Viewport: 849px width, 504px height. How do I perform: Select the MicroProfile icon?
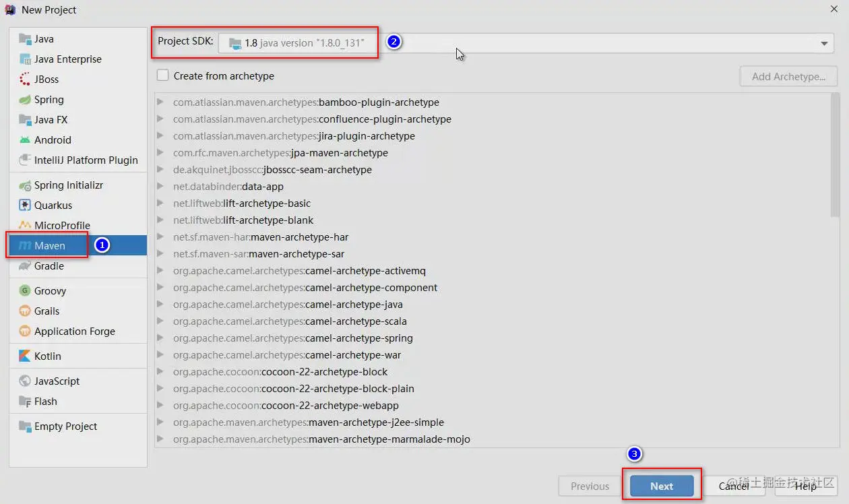(25, 226)
